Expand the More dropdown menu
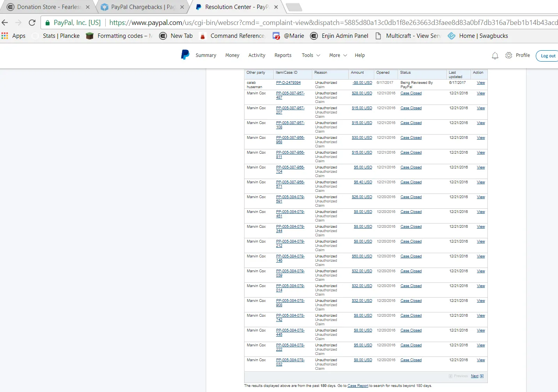 pos(338,55)
